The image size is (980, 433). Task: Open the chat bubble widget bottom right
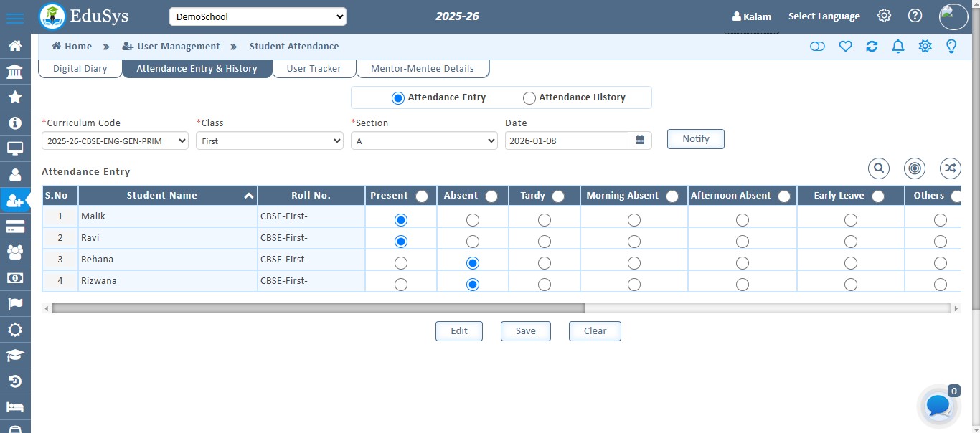[937, 406]
